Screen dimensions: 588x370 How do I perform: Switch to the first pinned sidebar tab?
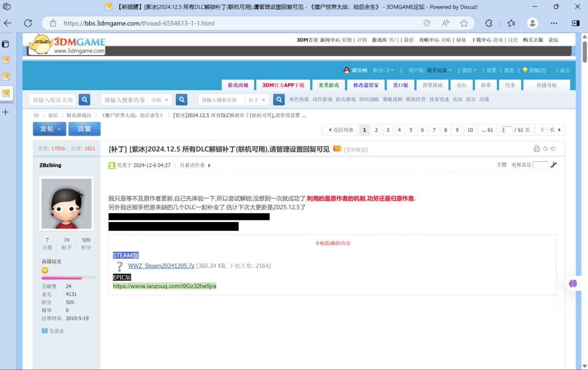[x=6, y=60]
